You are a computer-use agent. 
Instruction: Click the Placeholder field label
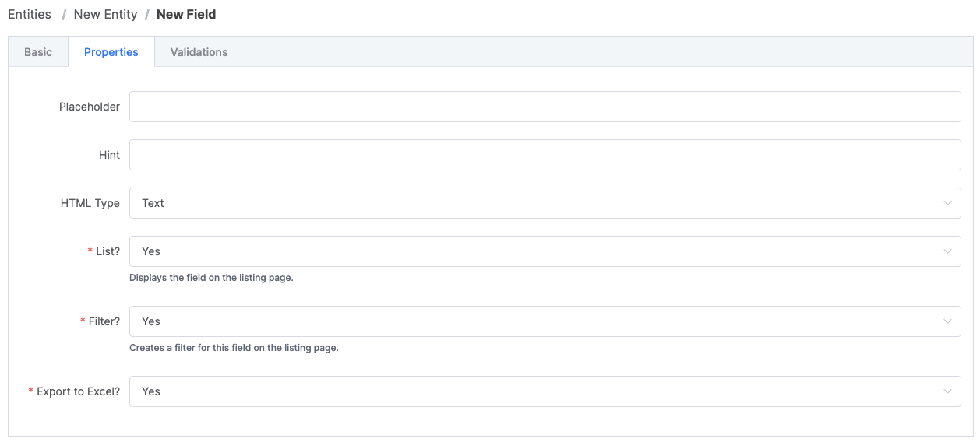90,107
